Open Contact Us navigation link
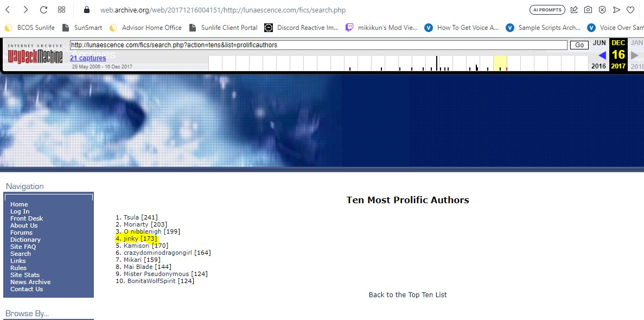This screenshot has height=320, width=644. (x=27, y=288)
